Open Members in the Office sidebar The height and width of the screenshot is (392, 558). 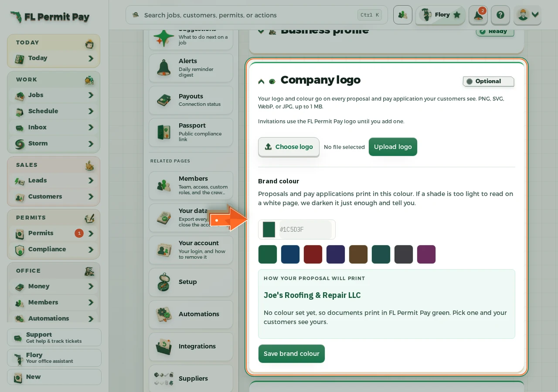tap(54, 303)
